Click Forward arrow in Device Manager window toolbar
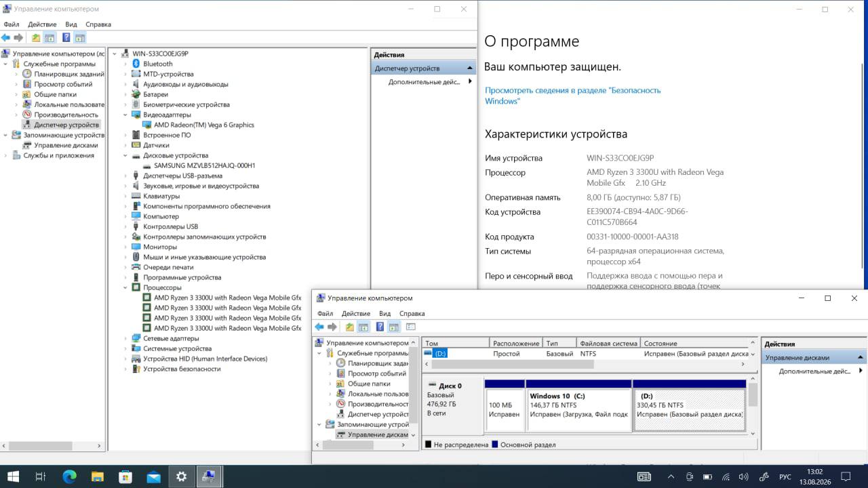 coord(19,38)
